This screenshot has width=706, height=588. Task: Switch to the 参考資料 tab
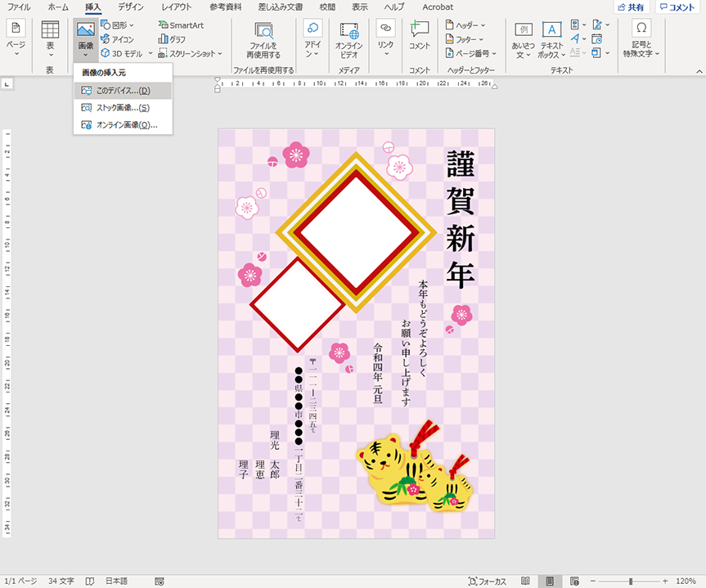click(x=226, y=7)
